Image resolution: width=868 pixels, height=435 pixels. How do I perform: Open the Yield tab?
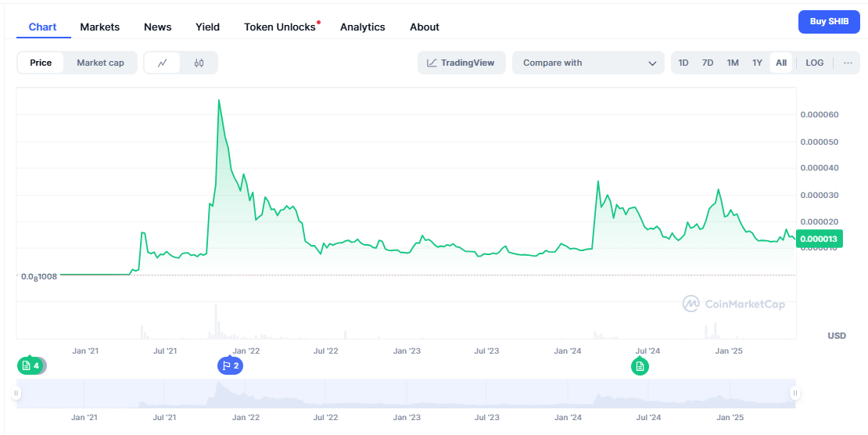click(x=207, y=27)
